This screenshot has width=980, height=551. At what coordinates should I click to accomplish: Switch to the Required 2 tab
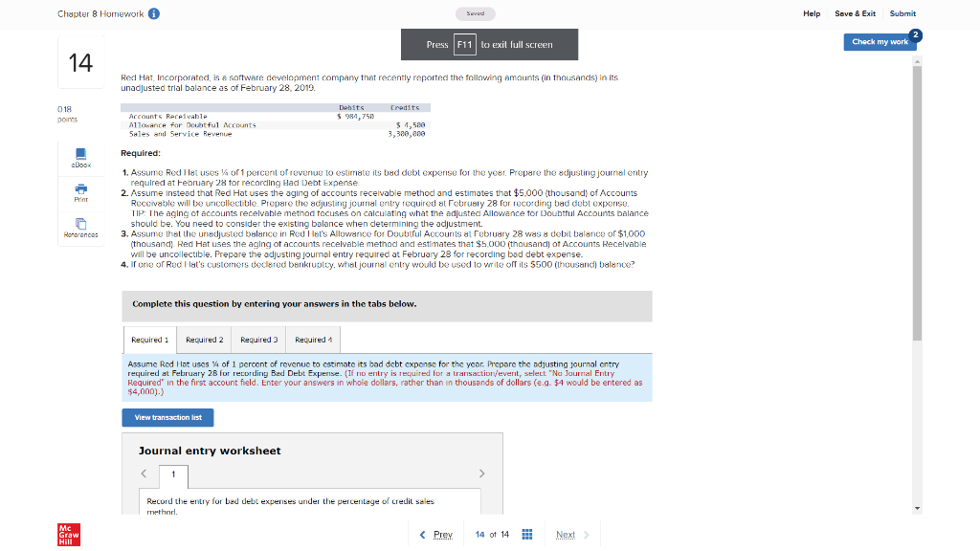tap(205, 340)
